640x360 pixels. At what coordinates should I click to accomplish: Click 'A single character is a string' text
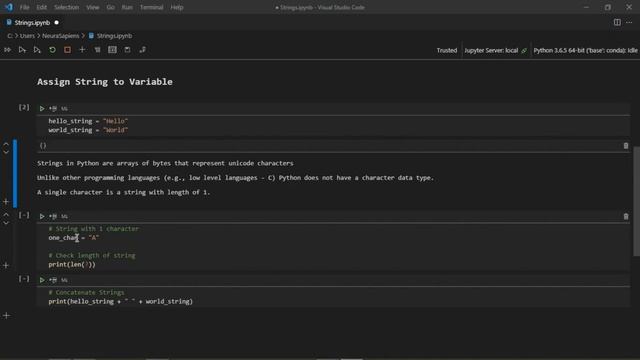click(123, 192)
